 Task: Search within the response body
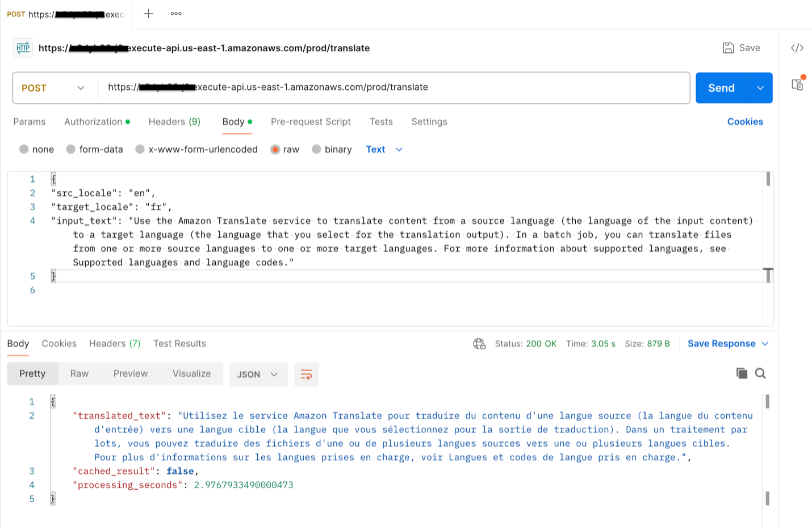(x=760, y=373)
